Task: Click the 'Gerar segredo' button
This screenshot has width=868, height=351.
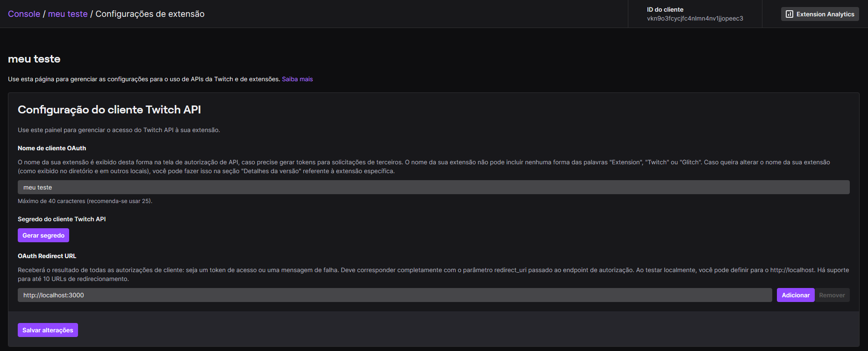Action: pyautogui.click(x=43, y=235)
